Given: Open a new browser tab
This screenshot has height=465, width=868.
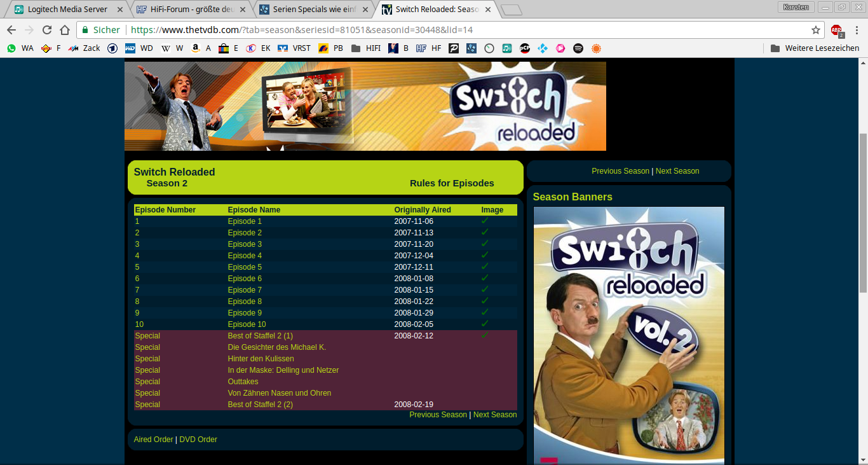Looking at the screenshot, I should pos(511,10).
